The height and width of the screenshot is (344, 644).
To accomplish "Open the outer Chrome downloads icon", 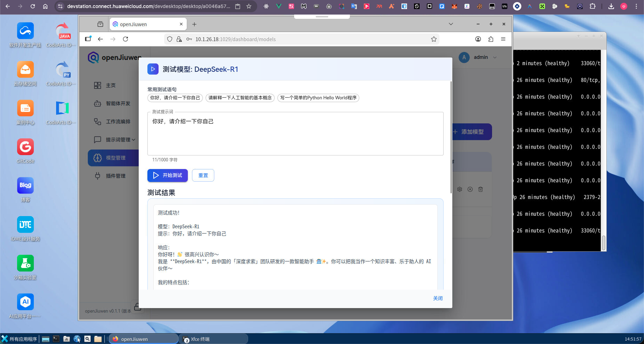I will click(611, 6).
